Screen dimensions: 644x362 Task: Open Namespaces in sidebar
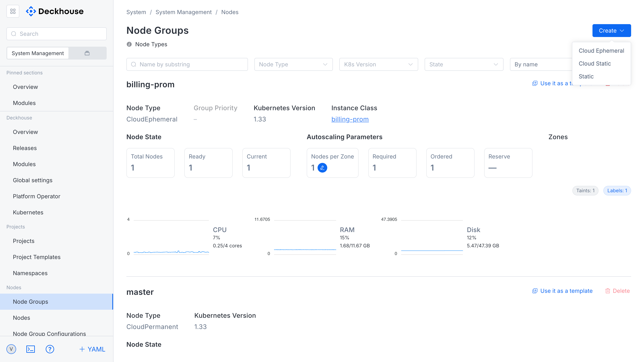point(57,273)
